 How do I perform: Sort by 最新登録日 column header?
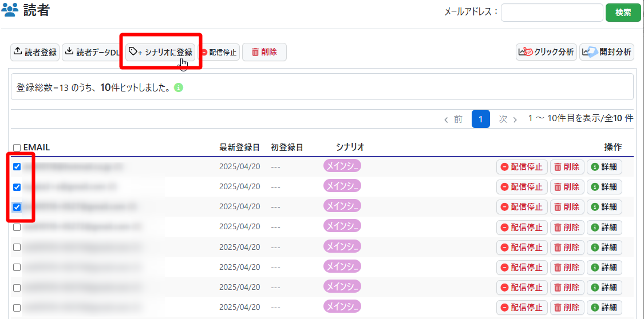click(x=239, y=147)
